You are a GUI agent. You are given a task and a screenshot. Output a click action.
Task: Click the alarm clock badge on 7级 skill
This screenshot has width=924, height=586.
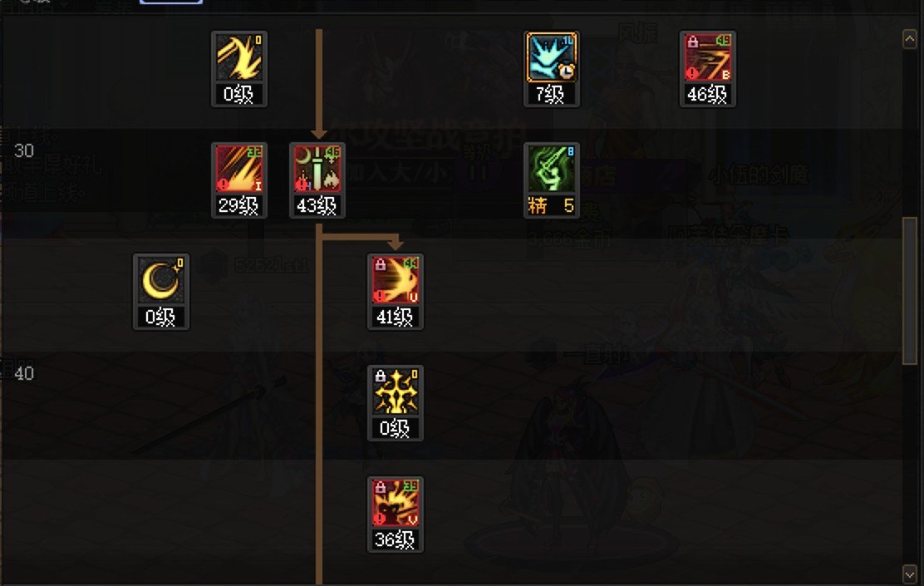point(567,71)
